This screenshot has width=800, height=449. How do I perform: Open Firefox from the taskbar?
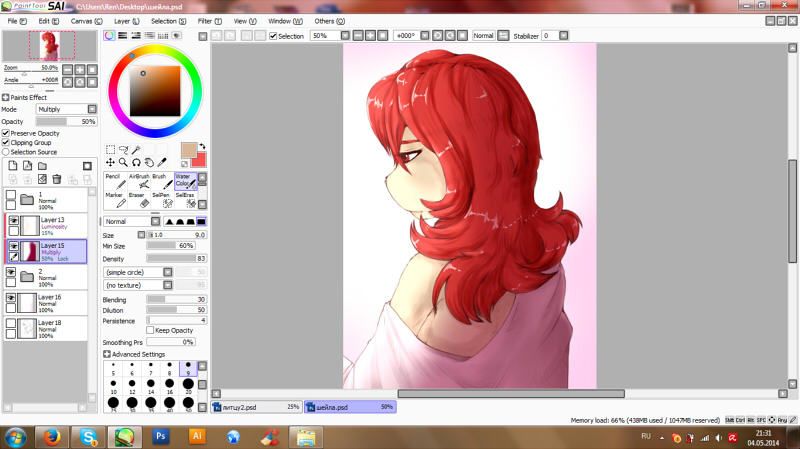tap(52, 437)
